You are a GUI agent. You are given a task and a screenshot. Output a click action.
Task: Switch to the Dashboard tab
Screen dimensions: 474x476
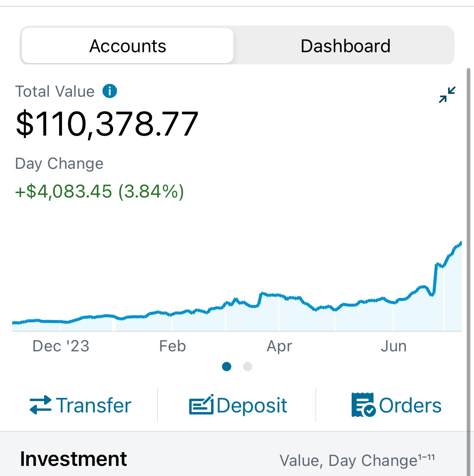346,46
